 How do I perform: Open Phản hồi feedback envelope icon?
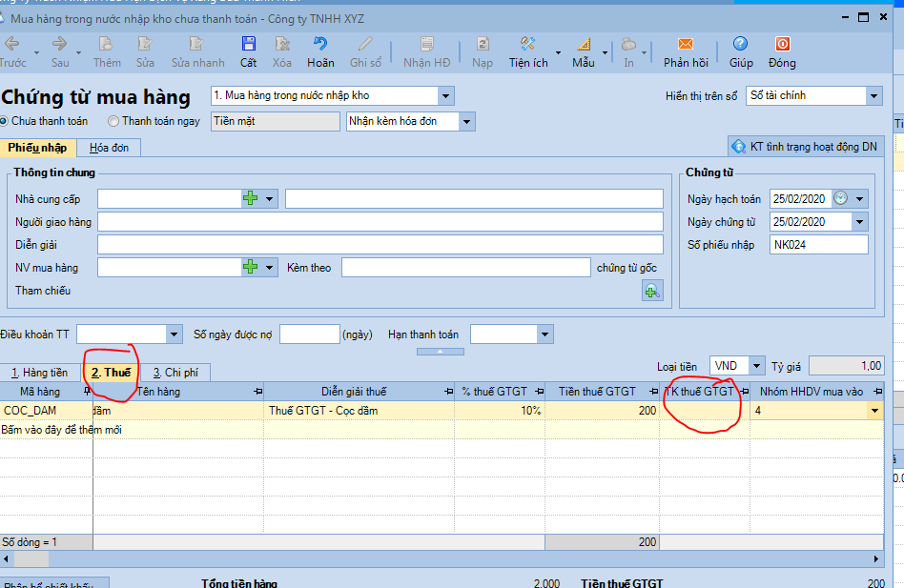point(686,45)
